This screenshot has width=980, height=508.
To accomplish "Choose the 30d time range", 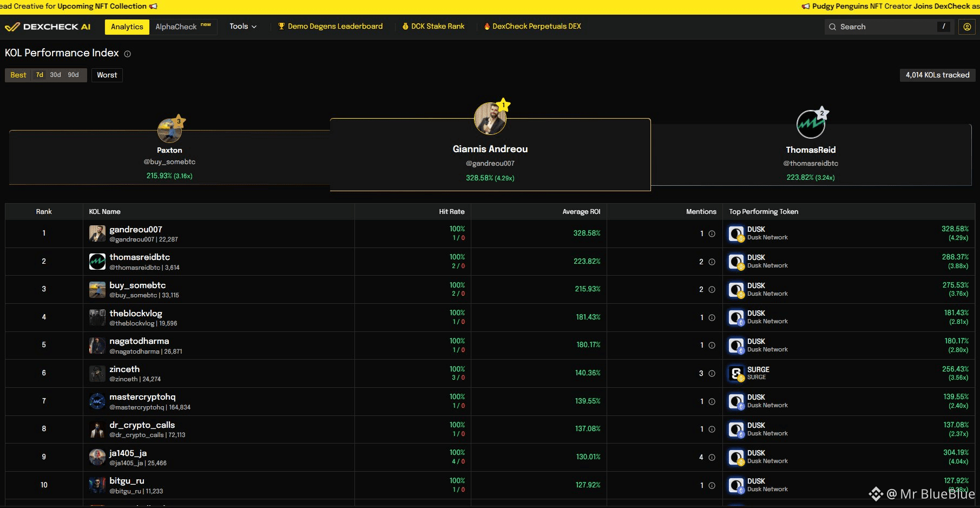I will pos(56,75).
